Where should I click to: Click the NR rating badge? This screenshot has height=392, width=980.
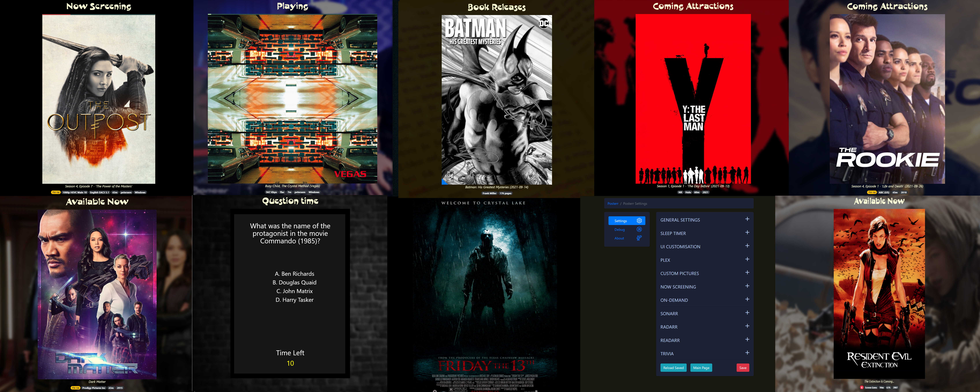[680, 192]
